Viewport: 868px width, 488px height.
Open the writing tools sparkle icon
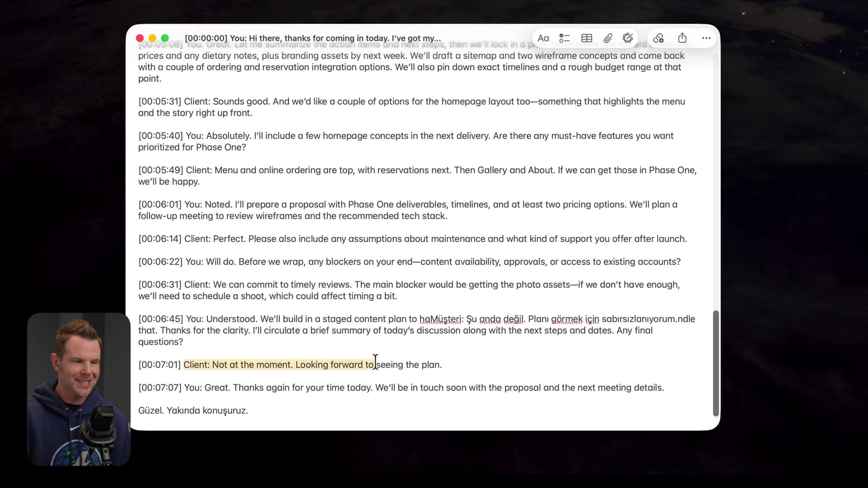point(627,38)
